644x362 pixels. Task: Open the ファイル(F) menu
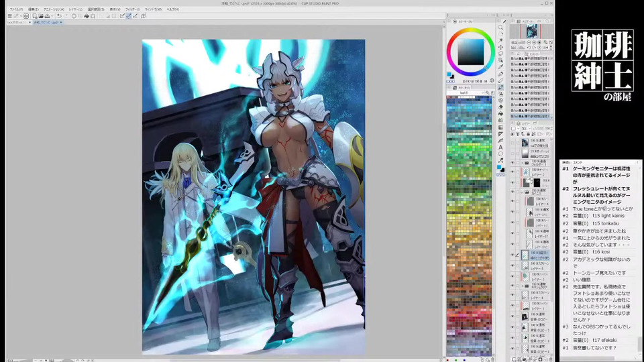pyautogui.click(x=16, y=9)
